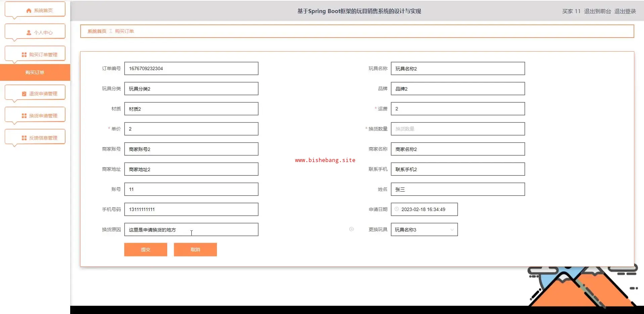Screen dimensions: 644x314
Task: Click the user icon beside 个人中心
Action: click(29, 33)
